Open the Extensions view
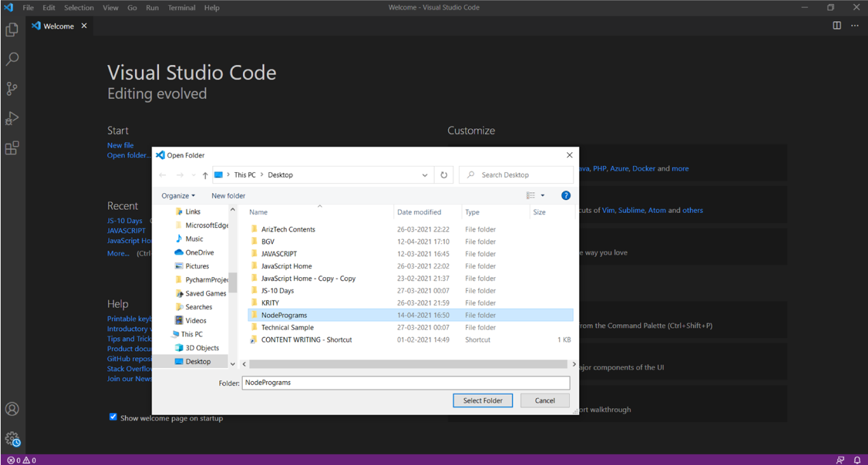The image size is (868, 465). [x=12, y=147]
